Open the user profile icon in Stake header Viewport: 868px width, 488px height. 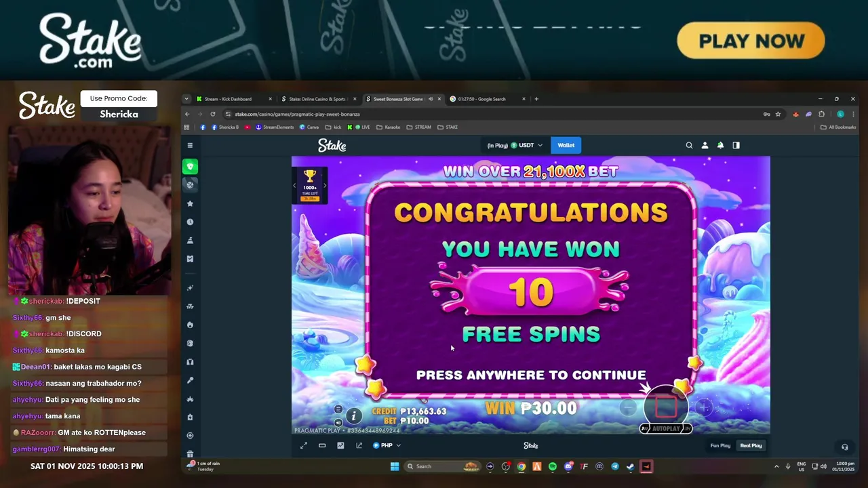pyautogui.click(x=705, y=145)
